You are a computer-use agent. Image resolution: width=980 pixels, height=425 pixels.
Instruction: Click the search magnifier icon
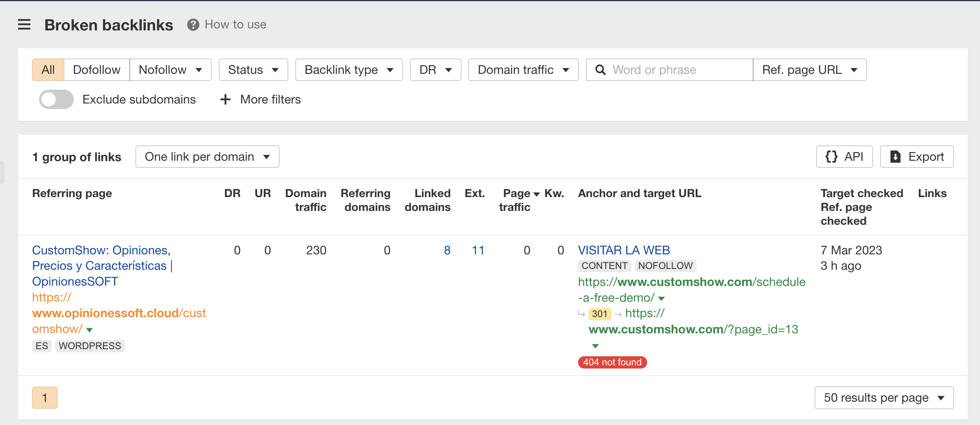[x=601, y=70]
